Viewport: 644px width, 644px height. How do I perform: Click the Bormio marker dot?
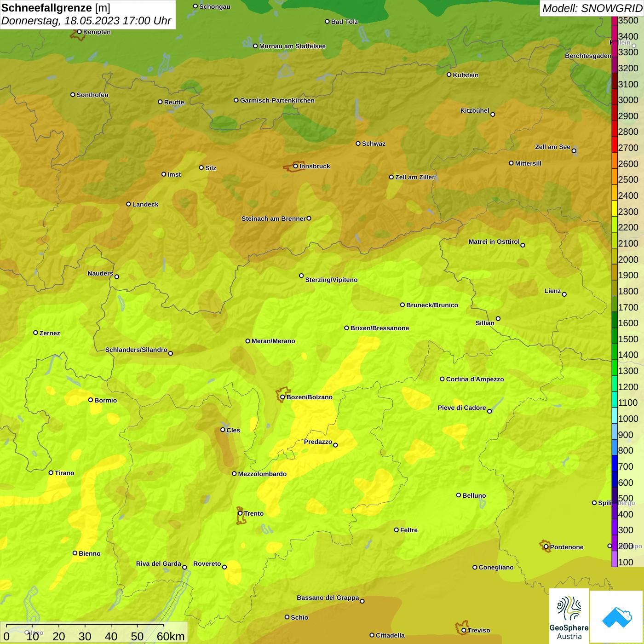pos(91,400)
